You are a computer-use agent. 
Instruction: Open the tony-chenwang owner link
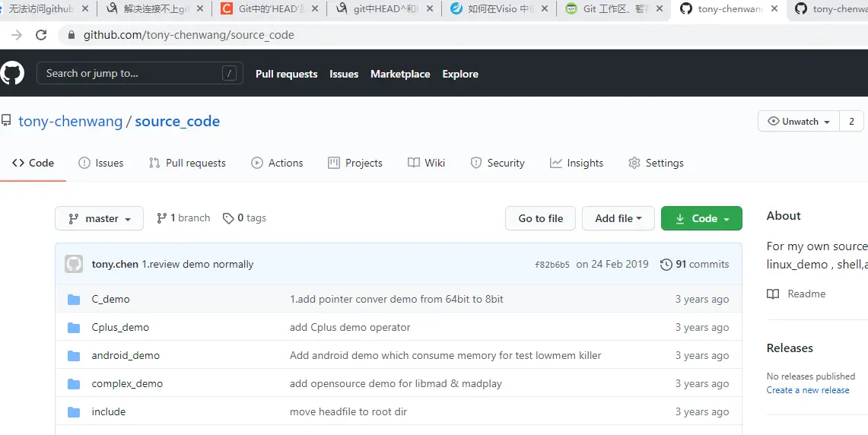pos(70,121)
